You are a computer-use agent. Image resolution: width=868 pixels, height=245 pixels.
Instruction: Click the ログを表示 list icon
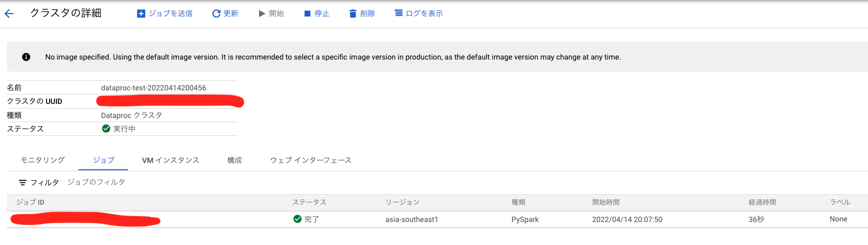tap(398, 13)
